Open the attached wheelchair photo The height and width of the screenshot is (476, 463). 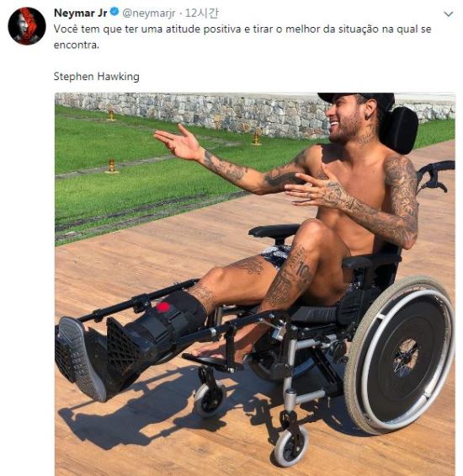(254, 284)
